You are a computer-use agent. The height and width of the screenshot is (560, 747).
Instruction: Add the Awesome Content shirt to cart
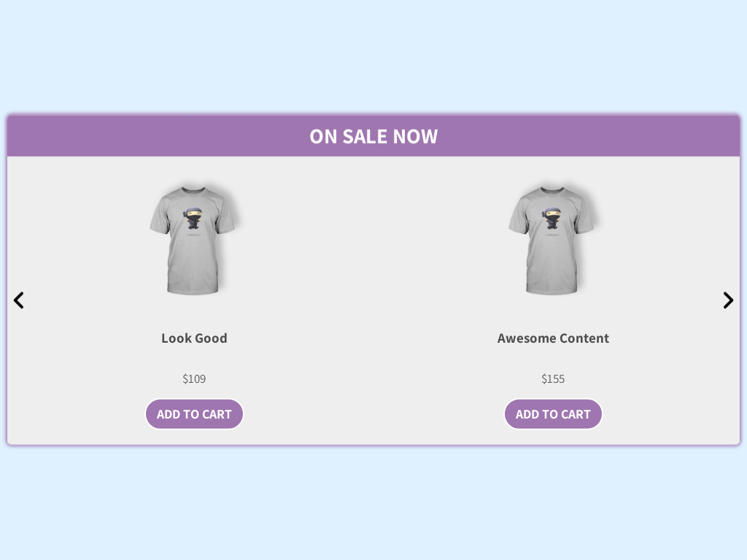[553, 414]
